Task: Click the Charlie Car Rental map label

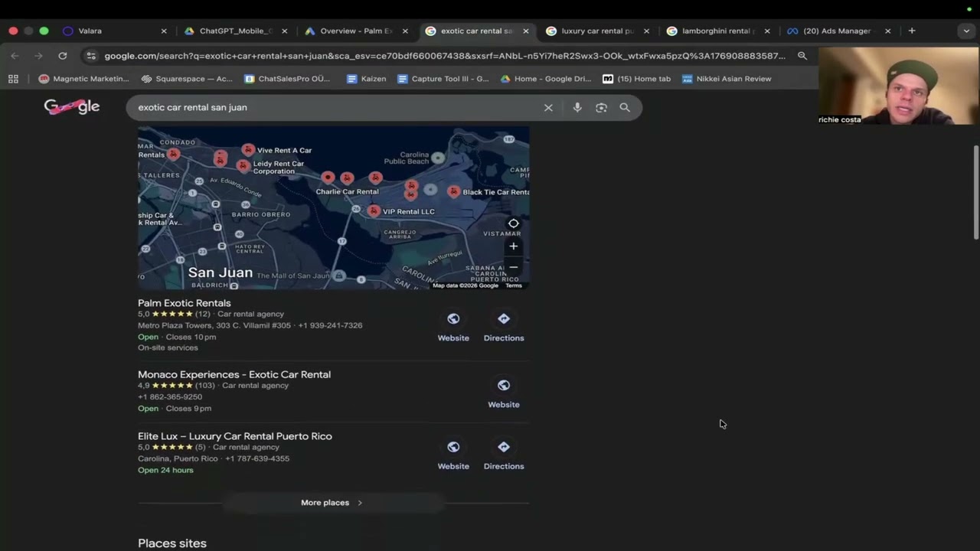Action: (x=347, y=192)
